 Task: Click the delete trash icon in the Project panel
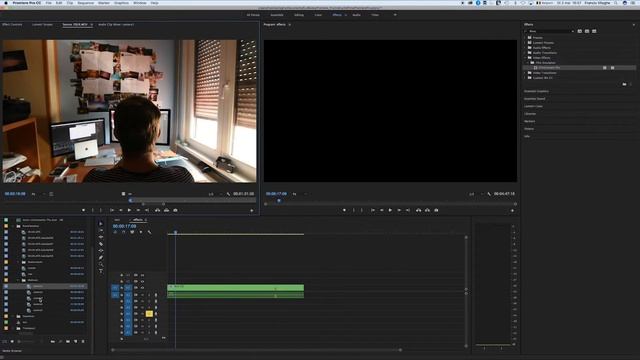83,341
